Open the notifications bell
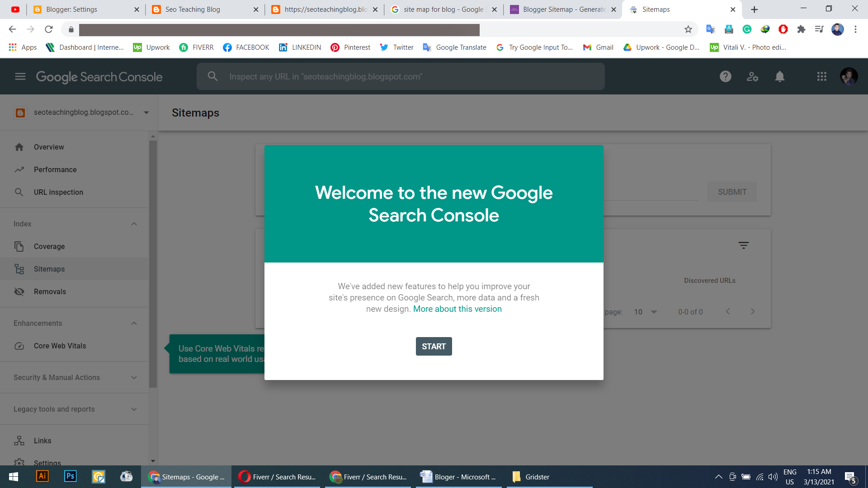The height and width of the screenshot is (488, 868). [x=780, y=76]
